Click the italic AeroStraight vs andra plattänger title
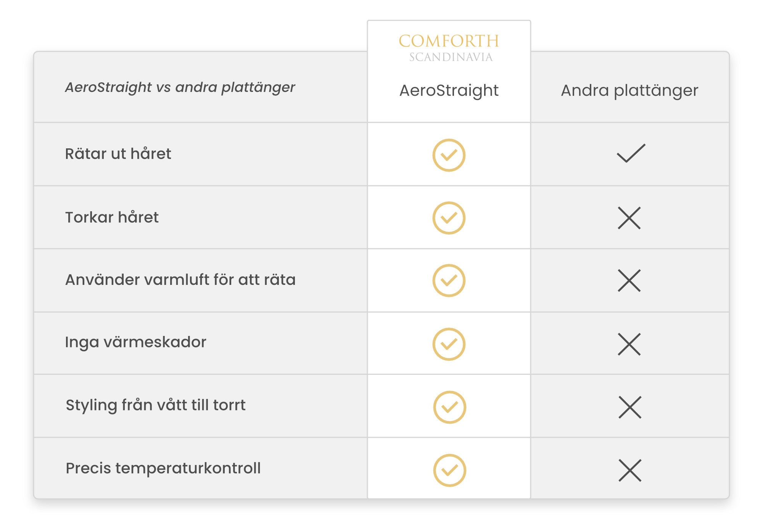 [x=180, y=87]
